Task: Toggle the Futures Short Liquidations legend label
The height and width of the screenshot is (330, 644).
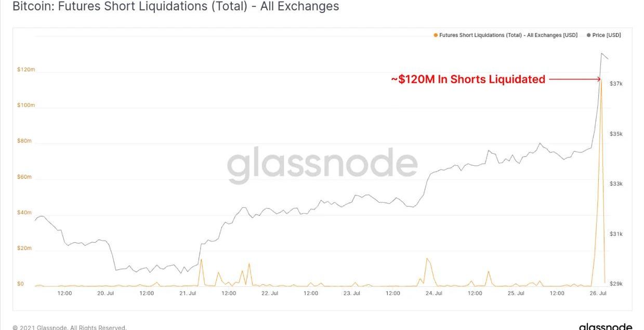Action: (508, 35)
